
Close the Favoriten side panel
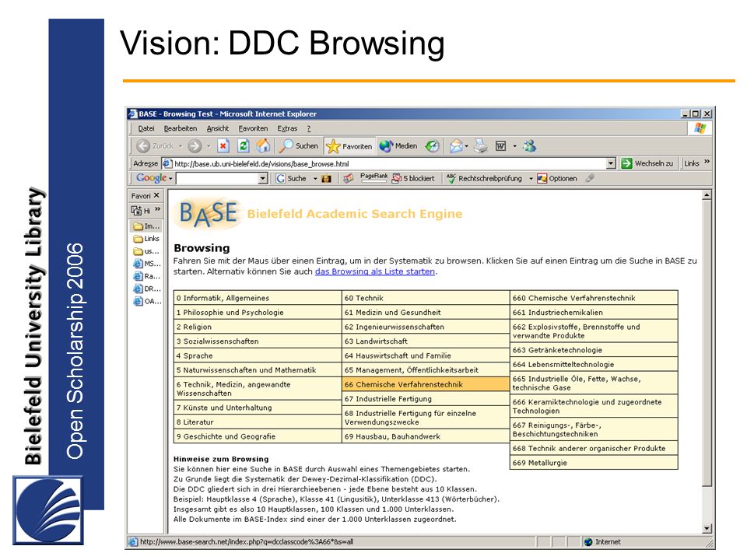156,195
